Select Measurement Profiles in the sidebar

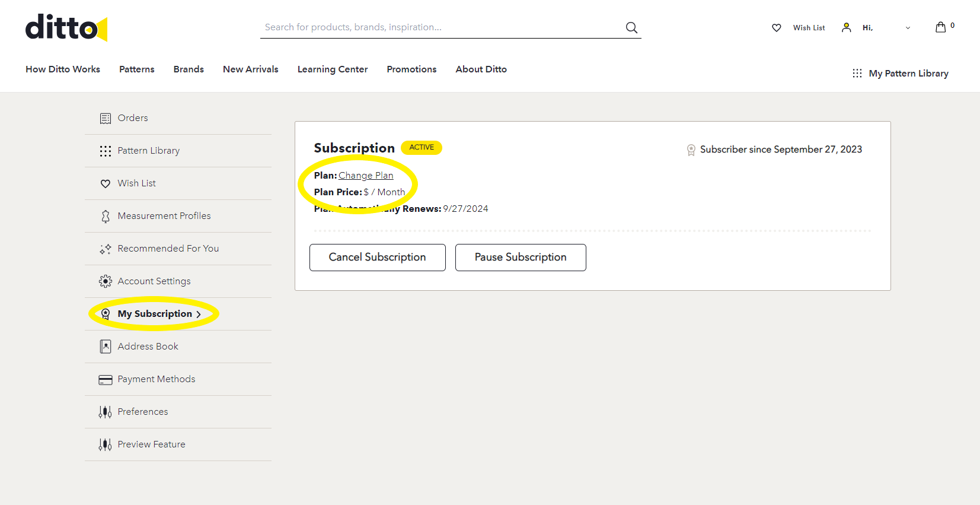[x=164, y=216]
